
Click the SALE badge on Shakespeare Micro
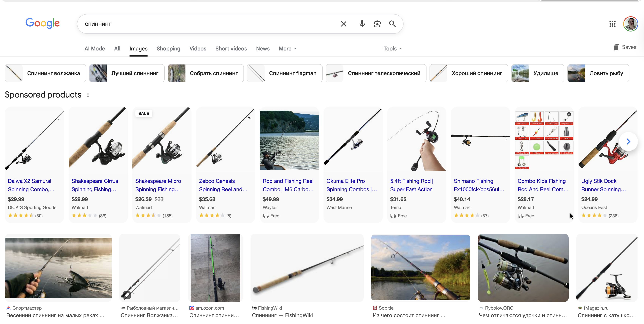(144, 113)
